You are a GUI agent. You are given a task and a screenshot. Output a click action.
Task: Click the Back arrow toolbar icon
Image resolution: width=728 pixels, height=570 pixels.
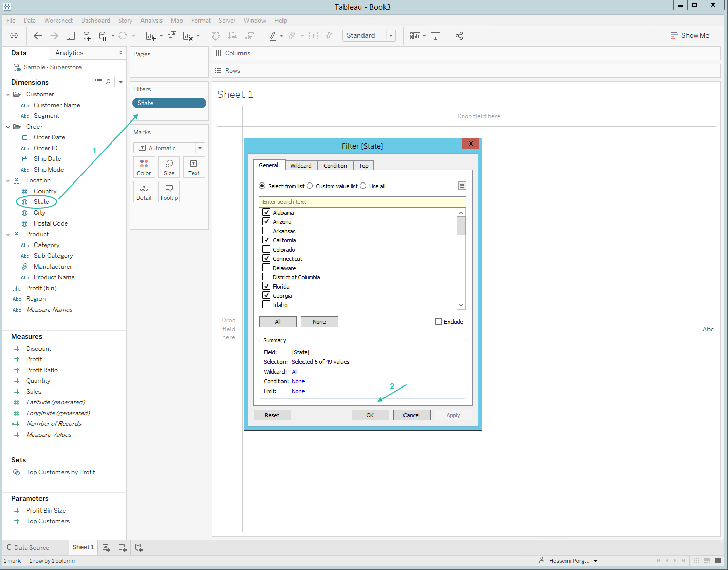click(x=38, y=36)
